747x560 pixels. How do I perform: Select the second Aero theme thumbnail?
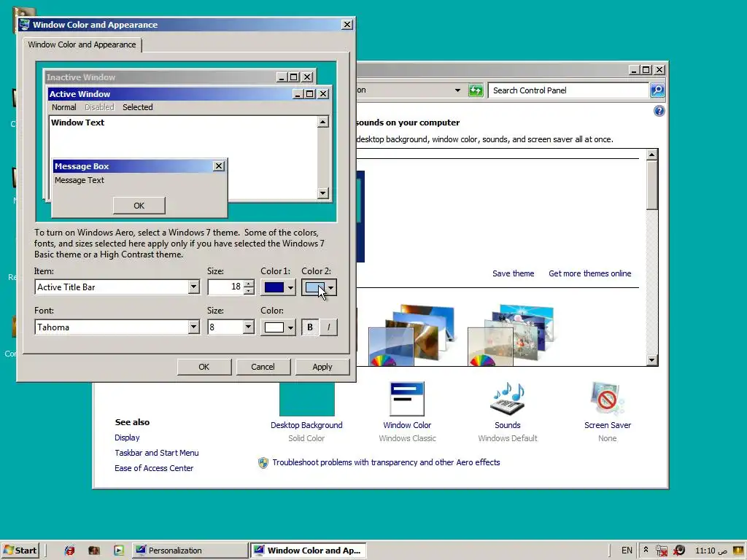click(511, 335)
